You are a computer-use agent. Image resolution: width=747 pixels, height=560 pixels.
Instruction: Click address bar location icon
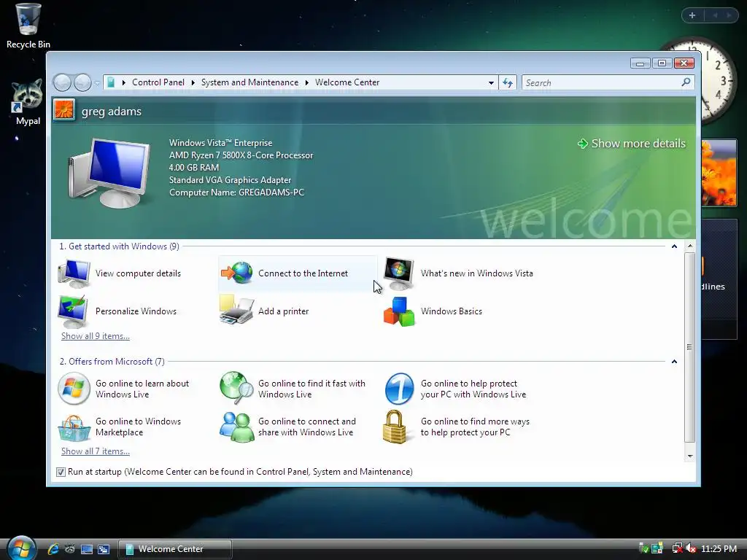111,83
